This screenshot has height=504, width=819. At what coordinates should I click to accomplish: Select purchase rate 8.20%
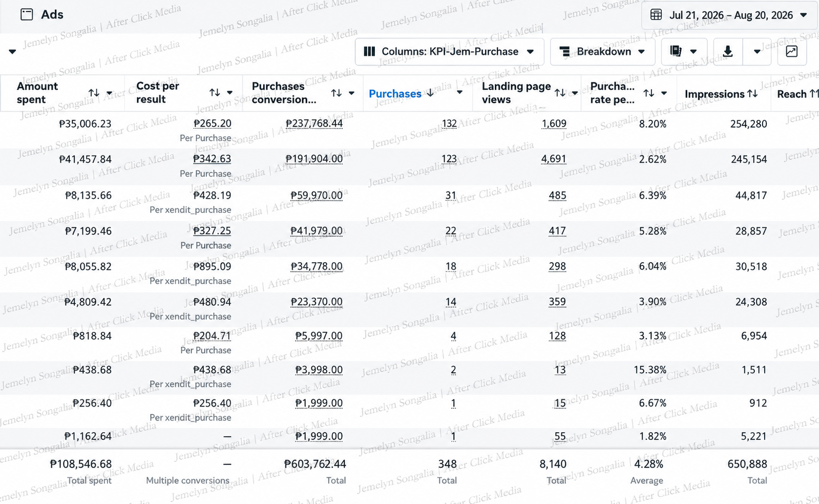point(653,123)
